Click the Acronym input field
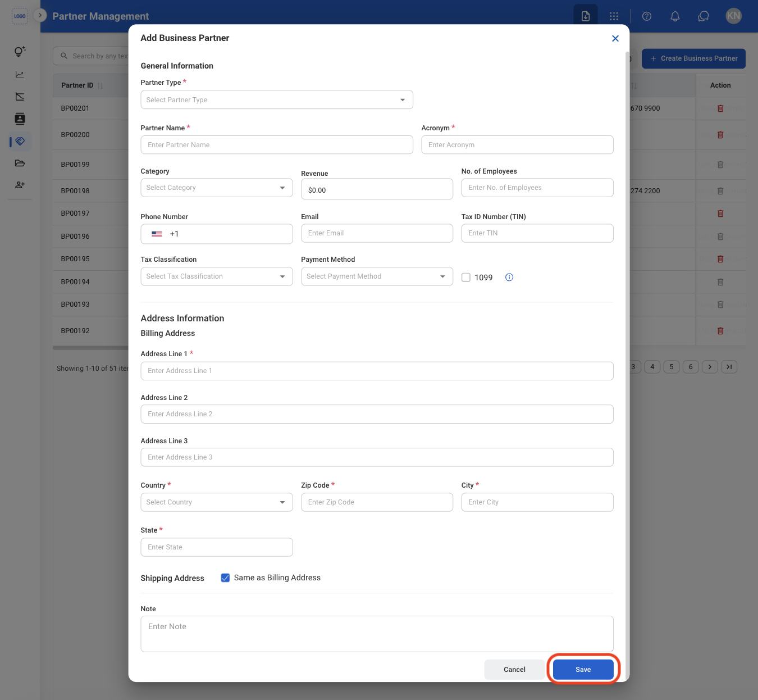The height and width of the screenshot is (700, 758). point(517,145)
